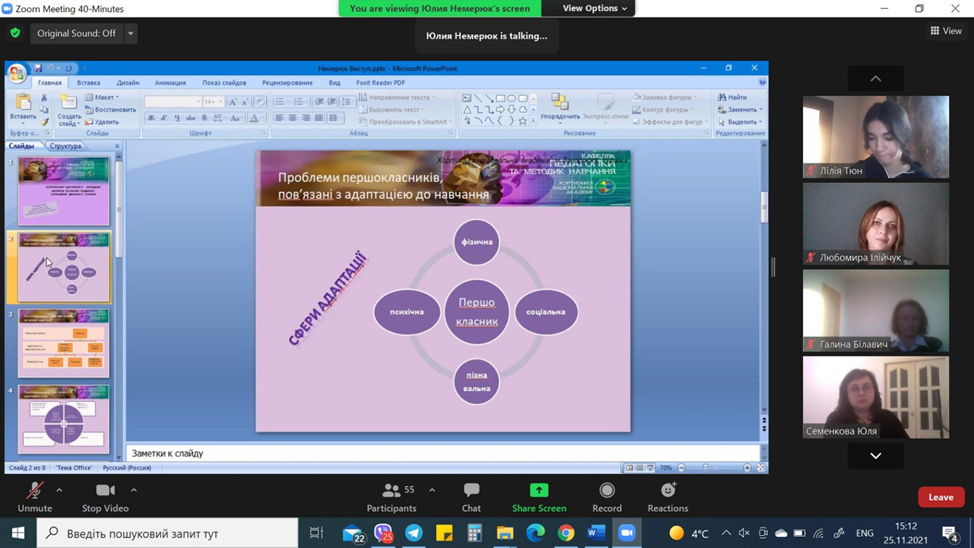Open Google Chrome from the taskbar
Image resolution: width=974 pixels, height=548 pixels.
click(566, 533)
